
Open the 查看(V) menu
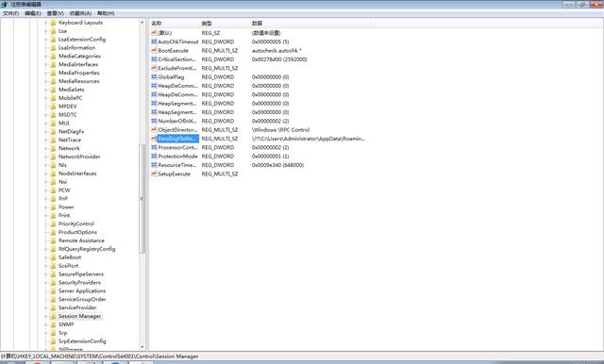tap(56, 13)
